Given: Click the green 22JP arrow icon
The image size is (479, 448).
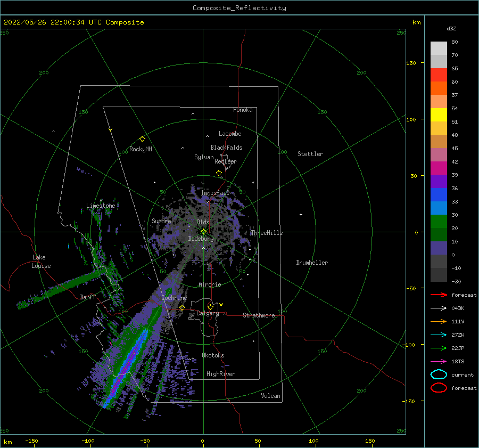Looking at the screenshot, I should point(439,348).
